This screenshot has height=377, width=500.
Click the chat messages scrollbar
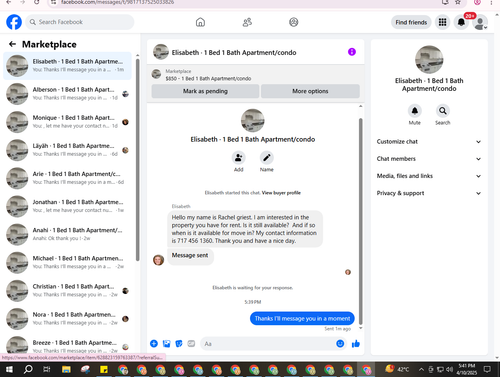tap(360, 221)
